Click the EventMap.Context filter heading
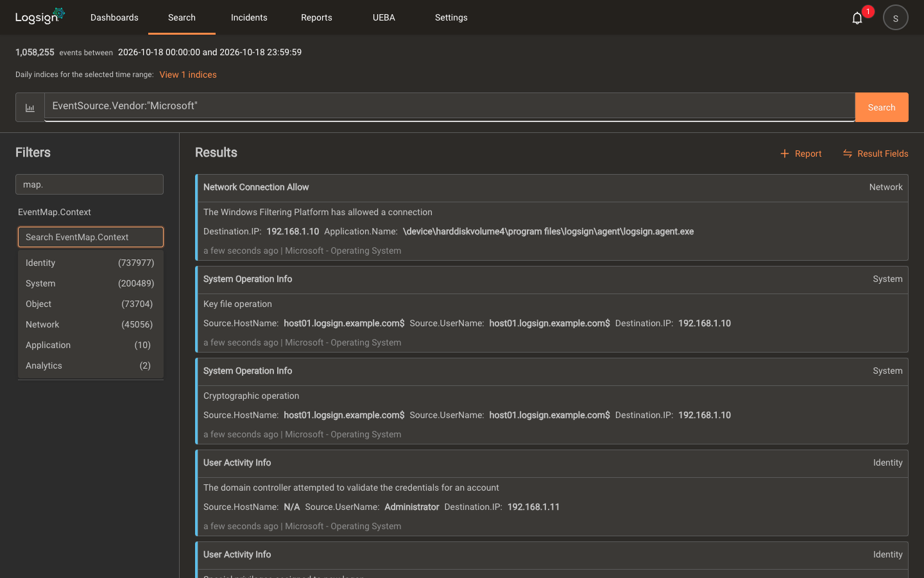 [55, 212]
